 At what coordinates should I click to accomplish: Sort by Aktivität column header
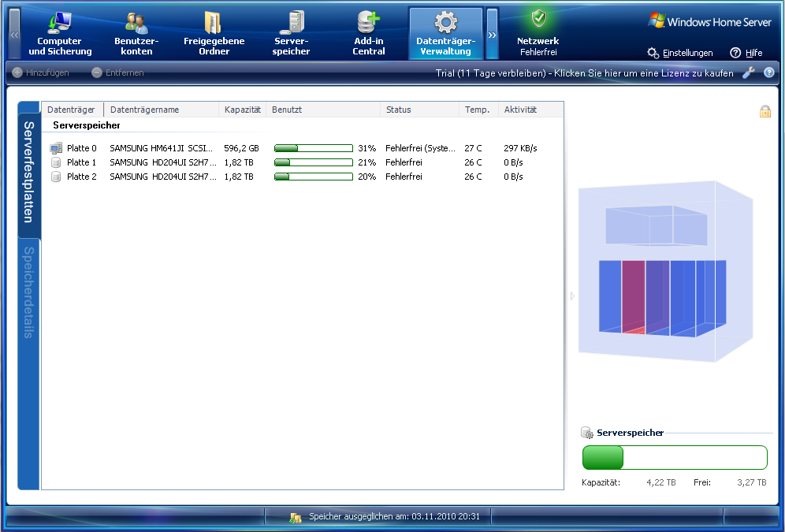click(530, 110)
